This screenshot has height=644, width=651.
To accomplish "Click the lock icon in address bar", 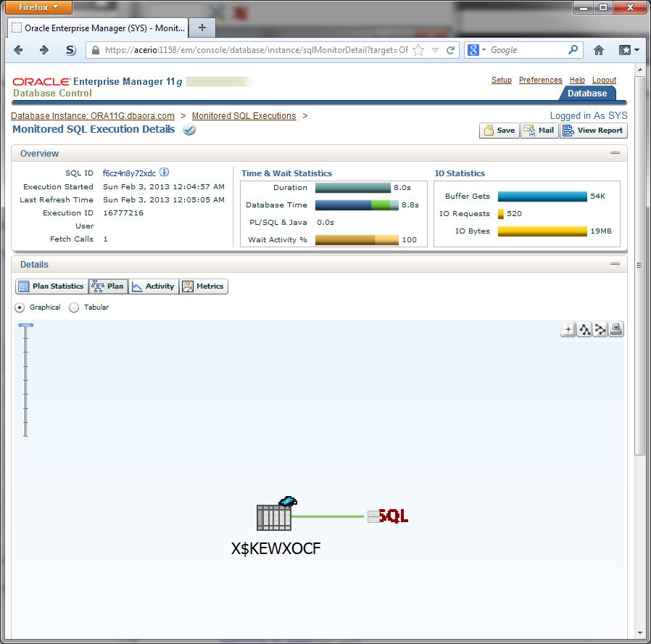I will [x=96, y=50].
